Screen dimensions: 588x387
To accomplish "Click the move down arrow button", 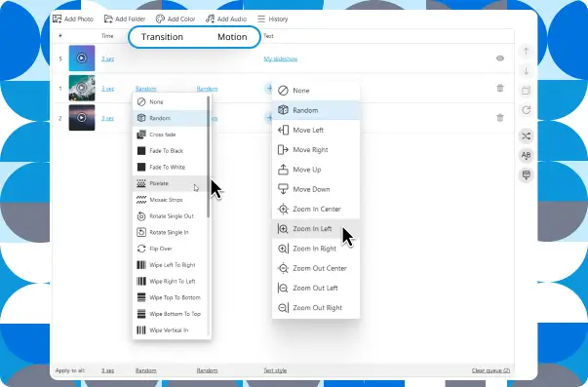I will pyautogui.click(x=527, y=70).
